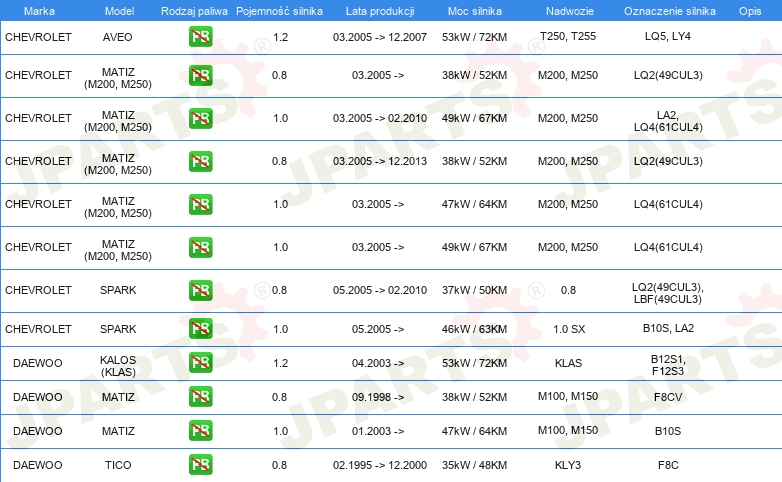This screenshot has height=482, width=782.
Task: Select 53kW / 72KM in the AVEO row
Action: [x=474, y=37]
